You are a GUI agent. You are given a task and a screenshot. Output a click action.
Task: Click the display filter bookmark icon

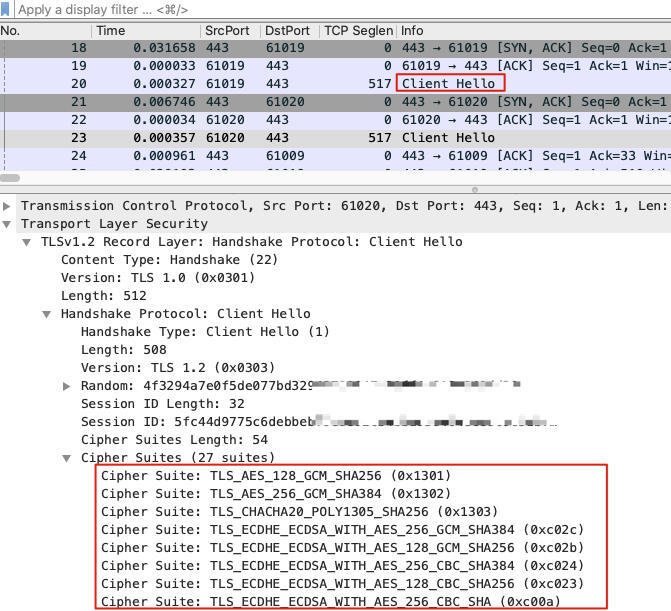coord(8,9)
